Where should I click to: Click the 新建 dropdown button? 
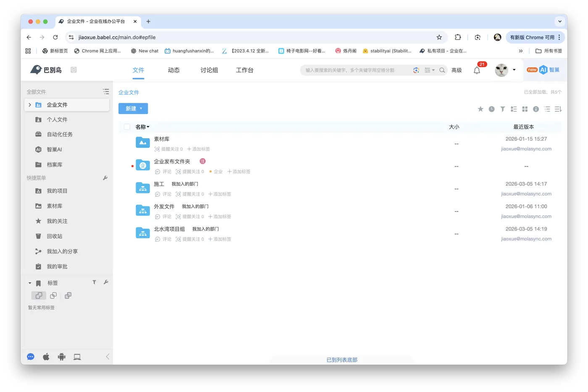(133, 108)
